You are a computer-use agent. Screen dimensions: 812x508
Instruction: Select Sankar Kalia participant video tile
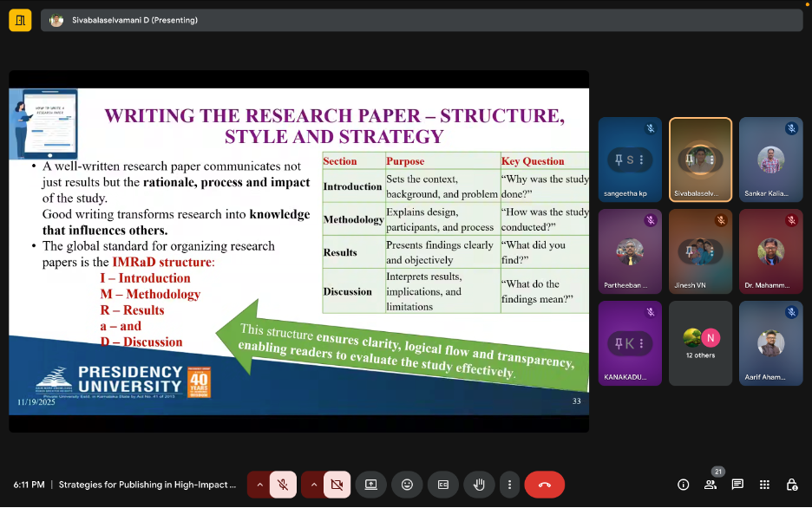click(x=771, y=160)
